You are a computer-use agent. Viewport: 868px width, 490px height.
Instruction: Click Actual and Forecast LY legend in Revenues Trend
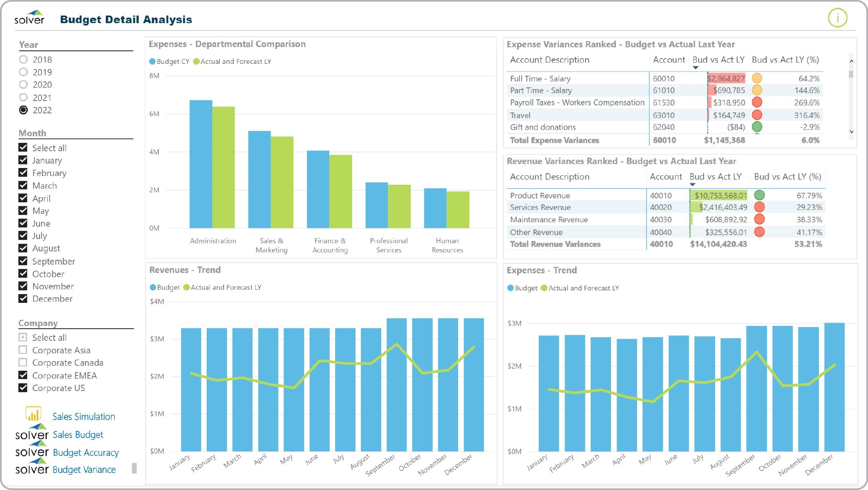point(222,287)
